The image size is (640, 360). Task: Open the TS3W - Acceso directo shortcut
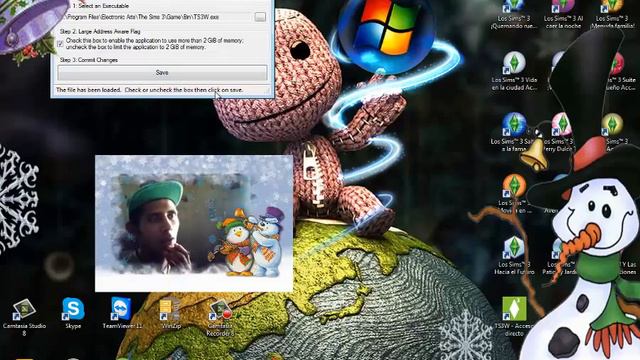514,316
